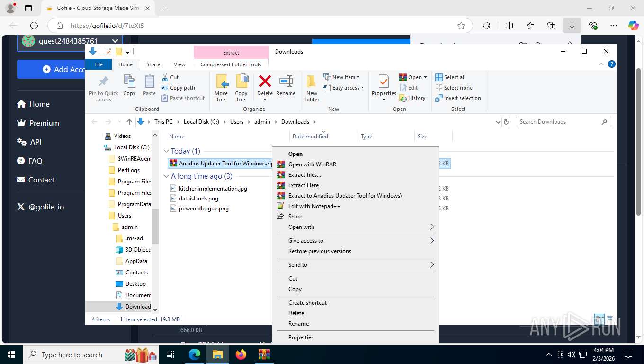Click Copy path in Clipboard group
Screen dimensions: 644x364
click(x=178, y=88)
